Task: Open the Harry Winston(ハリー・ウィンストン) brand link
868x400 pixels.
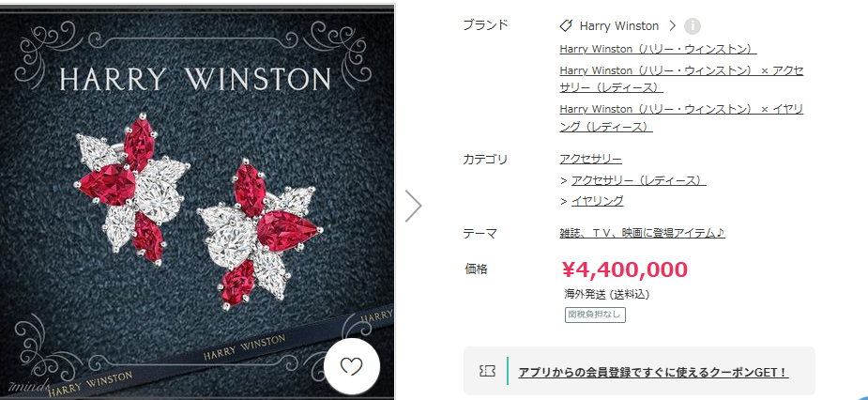Action: [658, 49]
